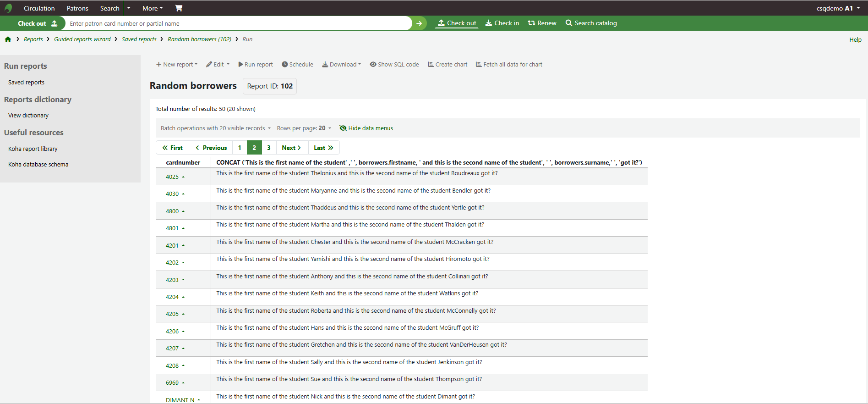This screenshot has width=868, height=404.
Task: Open data menu for cardnumber 4801
Action: (175, 228)
